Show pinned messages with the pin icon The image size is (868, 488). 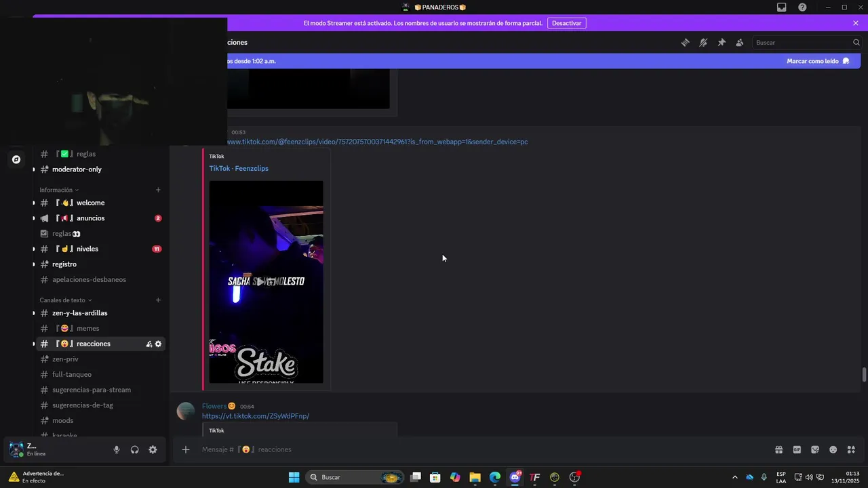722,42
